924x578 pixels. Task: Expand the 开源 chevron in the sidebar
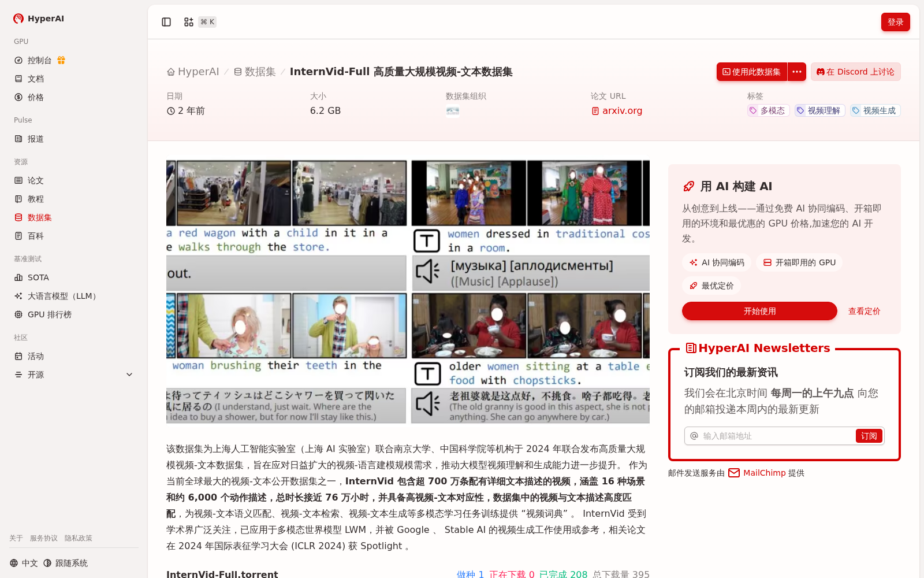pyautogui.click(x=129, y=375)
